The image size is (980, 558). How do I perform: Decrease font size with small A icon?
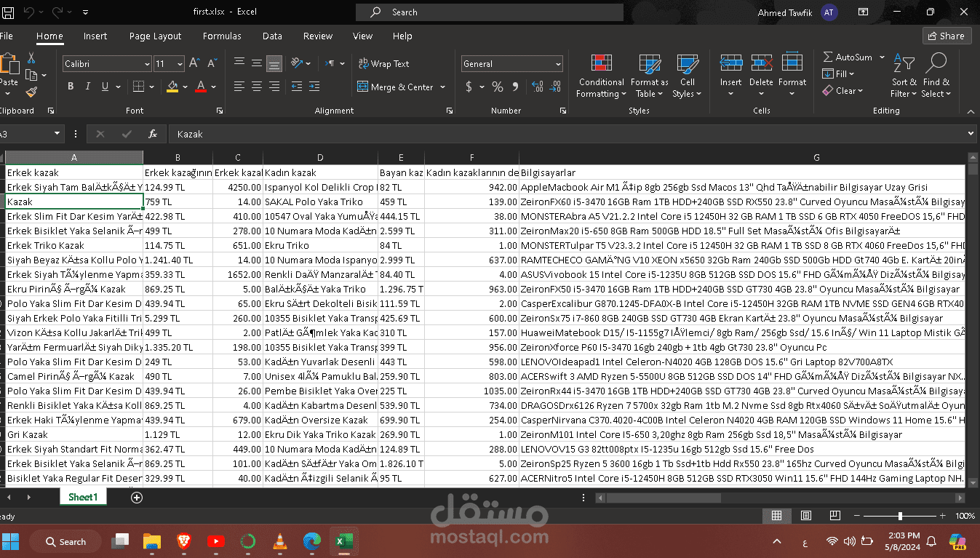[x=211, y=64]
